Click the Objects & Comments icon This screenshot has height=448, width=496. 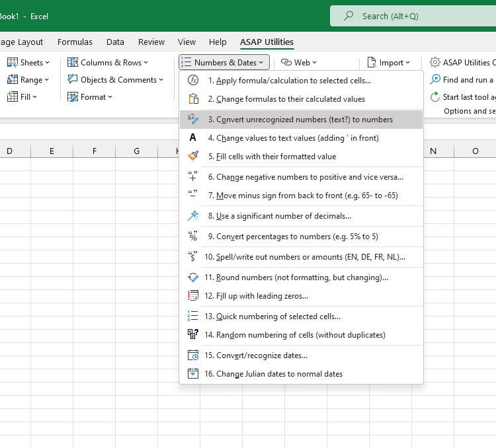pos(73,79)
